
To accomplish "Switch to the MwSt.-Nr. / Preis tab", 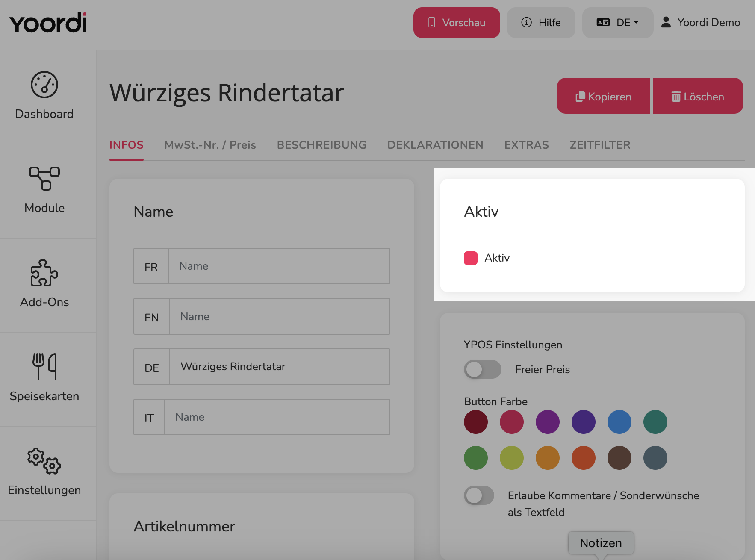I will pos(210,145).
